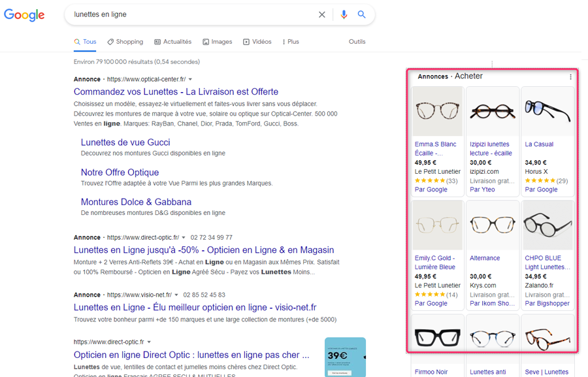The width and height of the screenshot is (588, 377).
Task: Open the Images tab
Action: pos(218,42)
